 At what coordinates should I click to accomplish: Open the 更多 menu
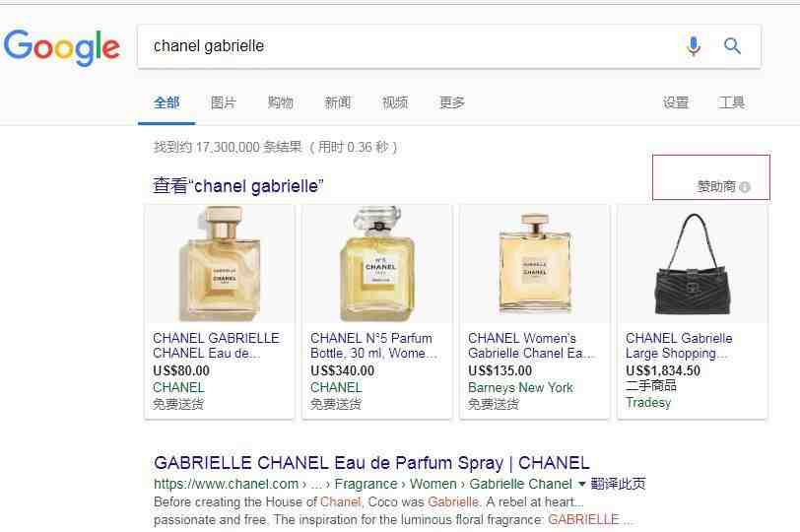click(x=452, y=102)
